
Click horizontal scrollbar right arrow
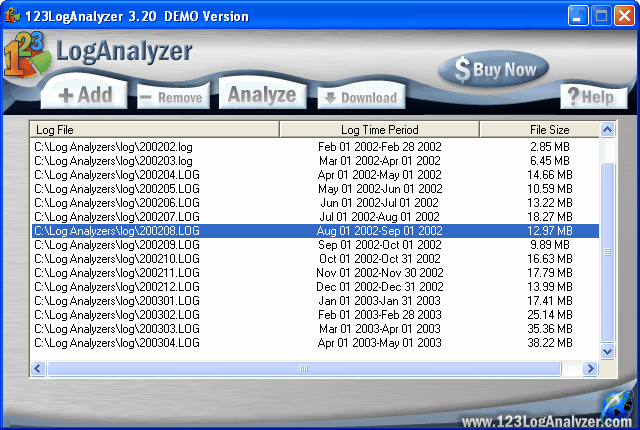point(590,368)
